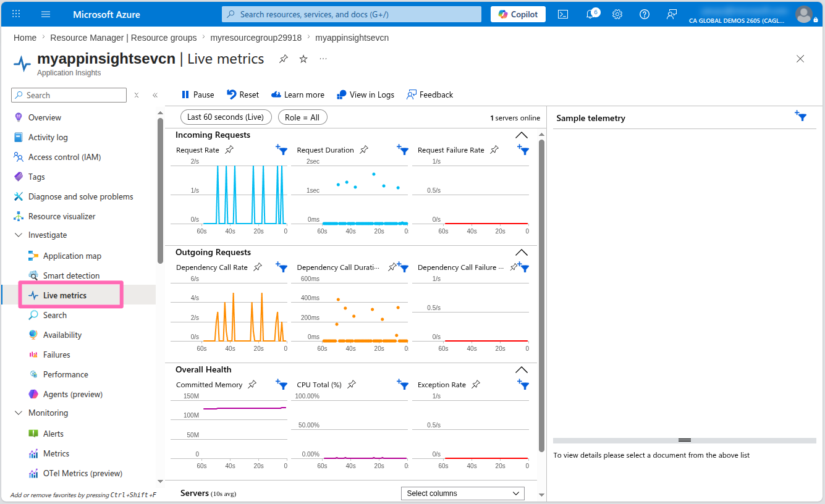The height and width of the screenshot is (504, 825).
Task: Pin the Request Duration chart
Action: pyautogui.click(x=364, y=149)
